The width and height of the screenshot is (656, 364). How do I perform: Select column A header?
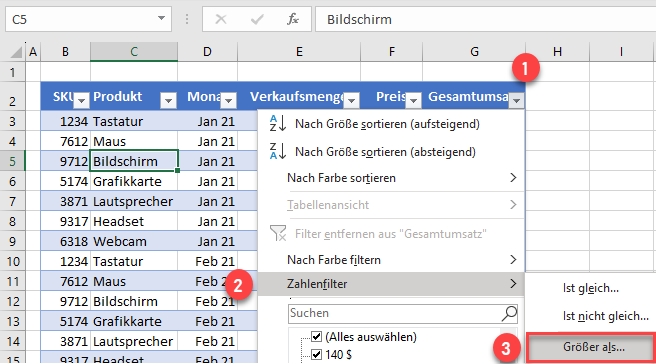pyautogui.click(x=33, y=52)
